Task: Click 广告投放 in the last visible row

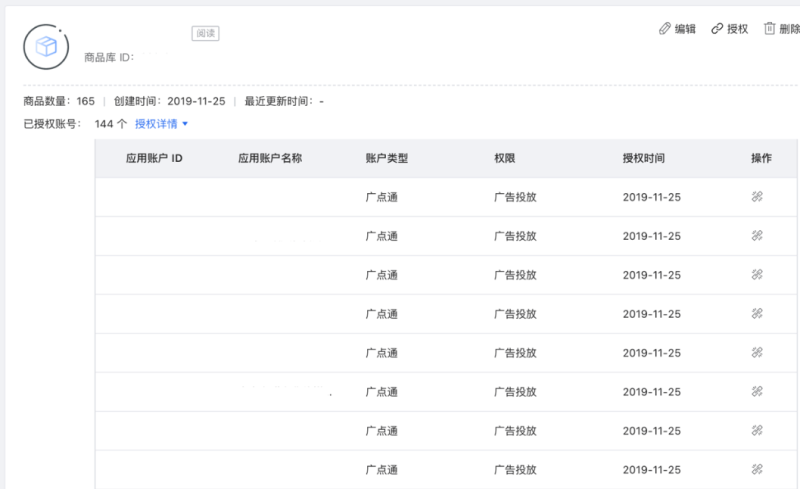Action: pyautogui.click(x=515, y=470)
